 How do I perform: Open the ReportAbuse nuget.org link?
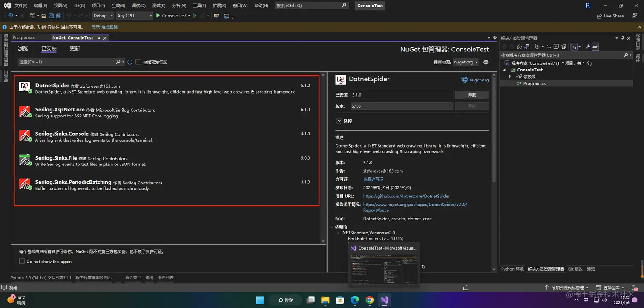pyautogui.click(x=415, y=208)
